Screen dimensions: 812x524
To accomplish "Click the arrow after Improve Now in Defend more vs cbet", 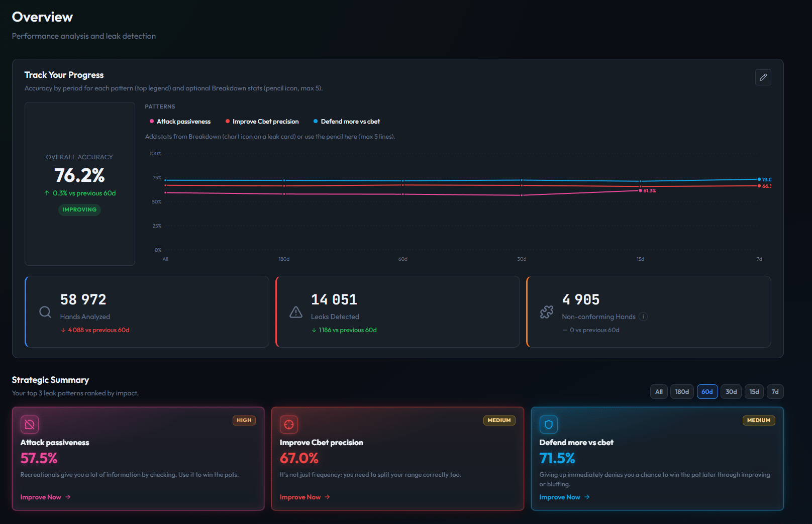I will tap(587, 497).
